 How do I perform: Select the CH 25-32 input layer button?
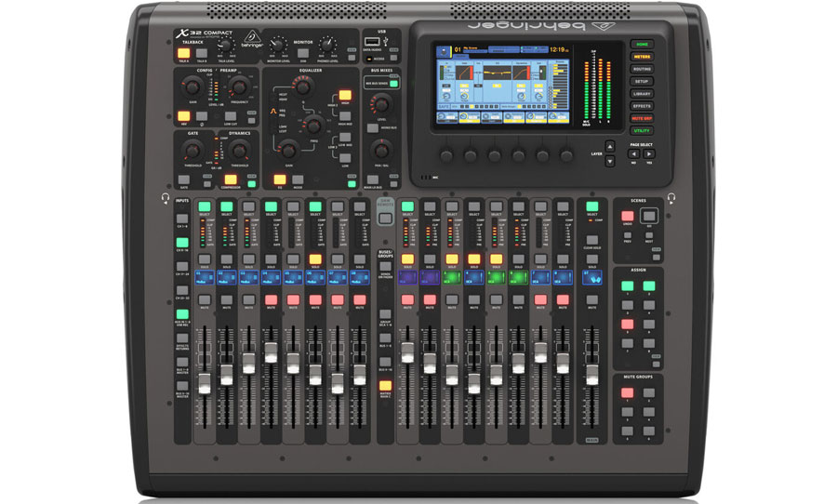(182, 290)
